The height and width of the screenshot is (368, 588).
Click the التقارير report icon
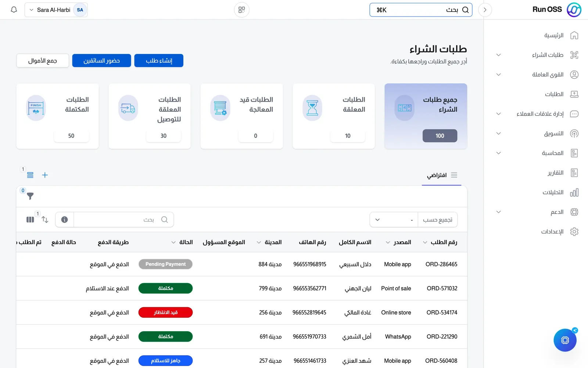point(574,173)
